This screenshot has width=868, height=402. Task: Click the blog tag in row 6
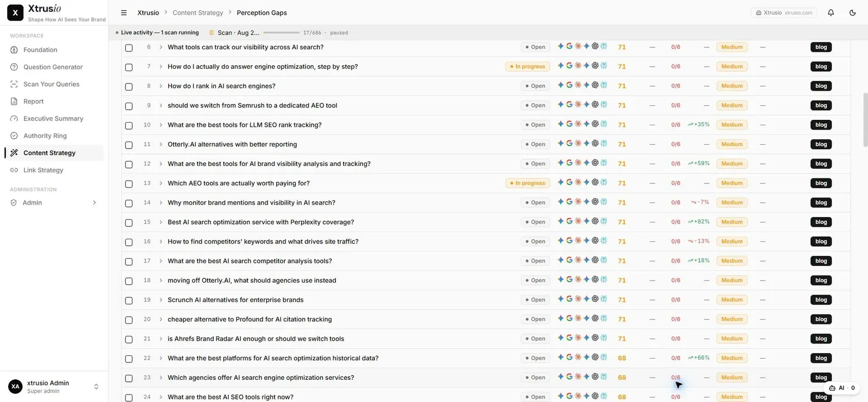(x=821, y=47)
